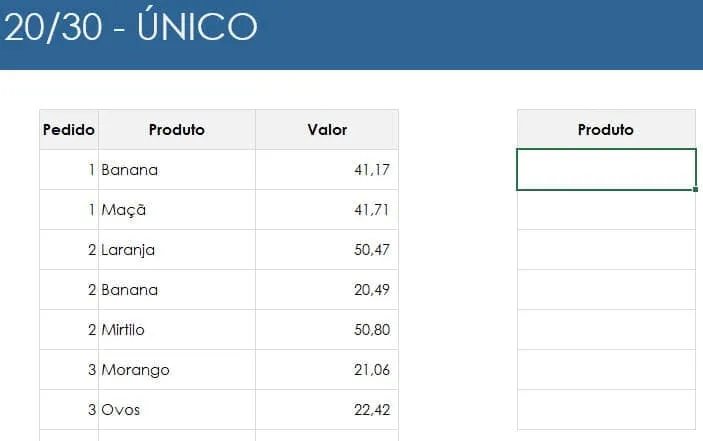Click the value cell 21,06
The width and height of the screenshot is (703, 441).
[327, 370]
